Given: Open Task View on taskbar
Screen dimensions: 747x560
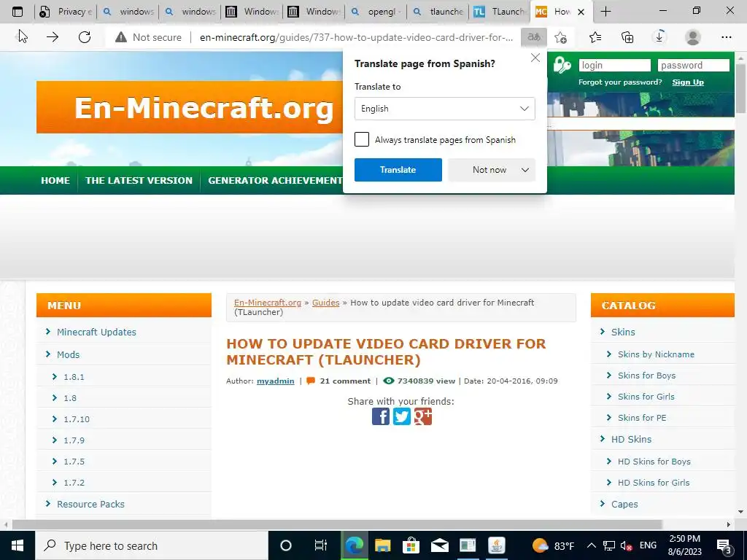Looking at the screenshot, I should coord(321,545).
